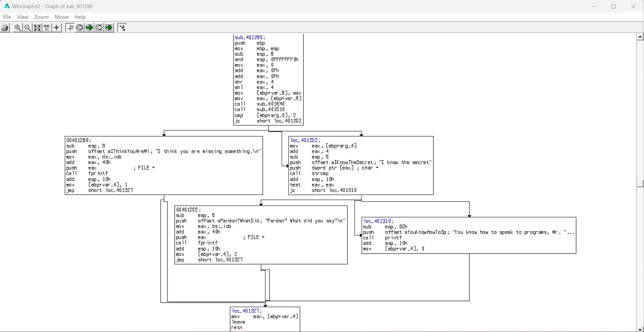
Task: Click the vertical scrollbar up arrow
Action: coord(640,37)
